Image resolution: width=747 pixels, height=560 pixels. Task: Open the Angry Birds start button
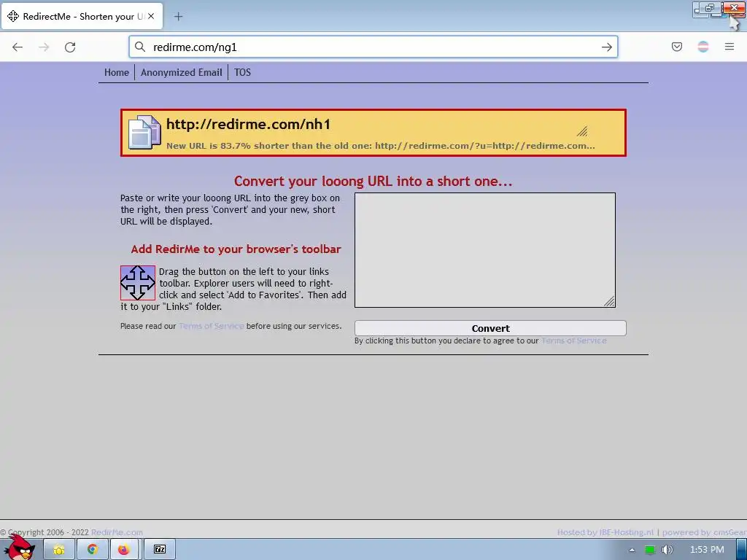click(19, 548)
